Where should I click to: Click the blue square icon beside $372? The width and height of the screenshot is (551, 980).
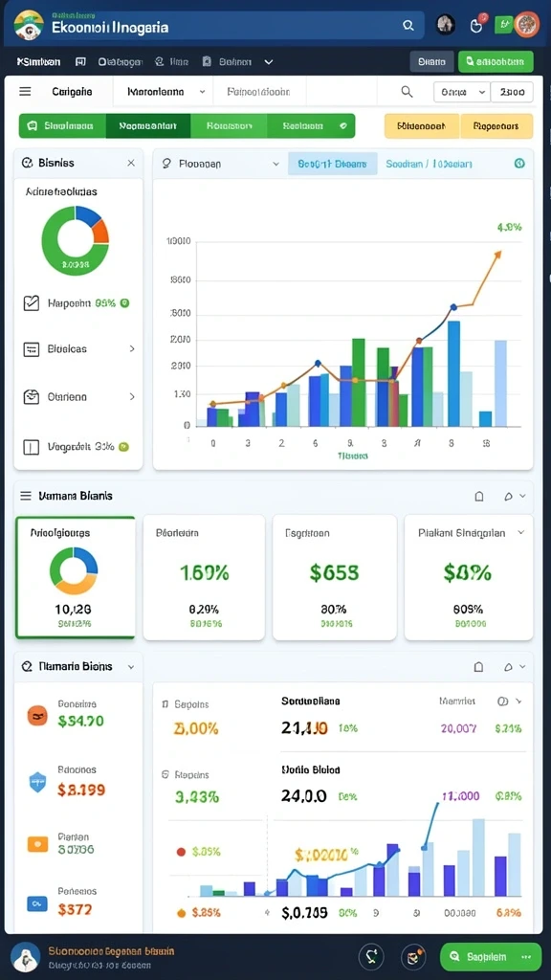pyautogui.click(x=37, y=903)
